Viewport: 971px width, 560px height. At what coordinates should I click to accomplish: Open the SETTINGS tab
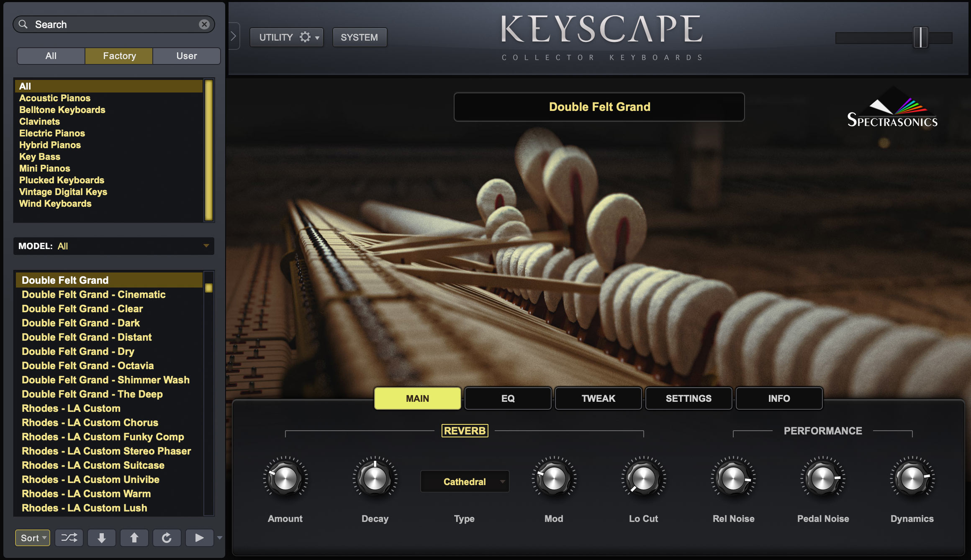688,398
